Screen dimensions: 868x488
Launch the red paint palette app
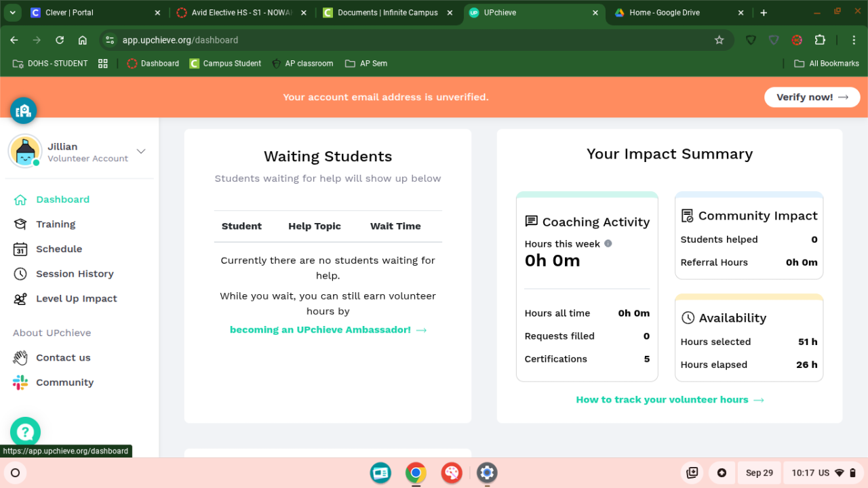click(x=452, y=472)
